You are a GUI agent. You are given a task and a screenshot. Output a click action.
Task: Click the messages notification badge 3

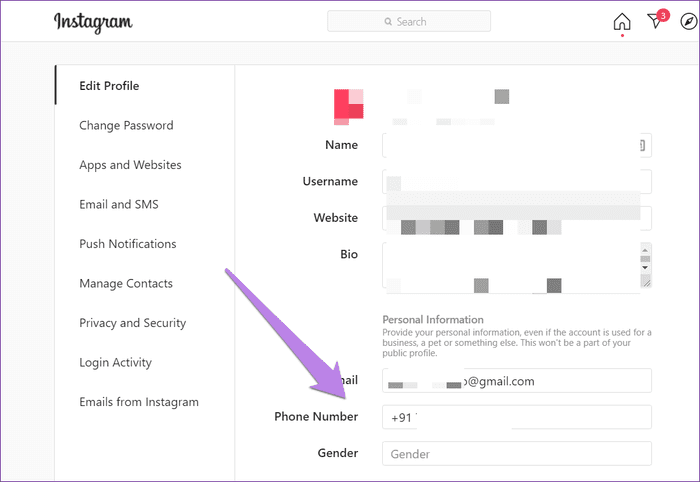[663, 16]
